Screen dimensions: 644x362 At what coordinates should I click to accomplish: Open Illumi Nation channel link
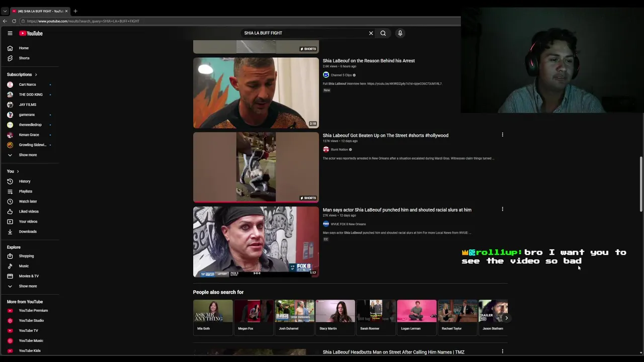(x=339, y=149)
